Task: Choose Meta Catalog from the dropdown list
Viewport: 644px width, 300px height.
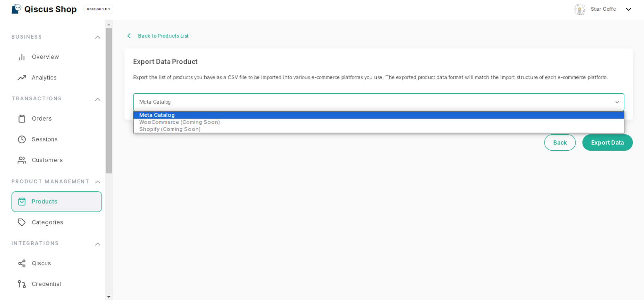Action: 378,115
